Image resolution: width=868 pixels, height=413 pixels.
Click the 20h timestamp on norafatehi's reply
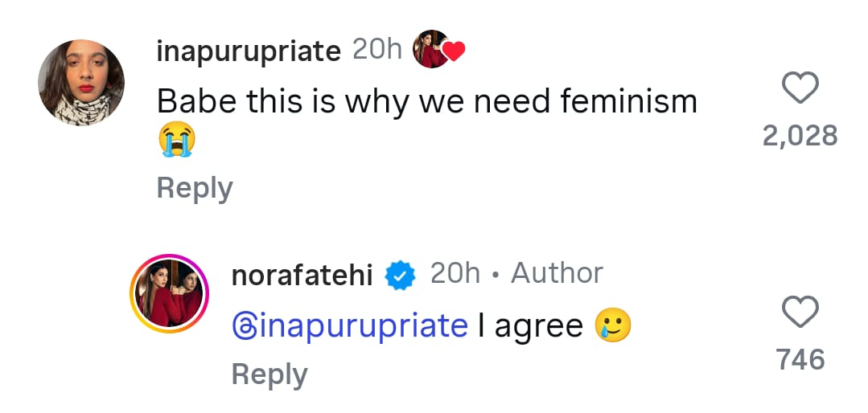[x=455, y=274]
